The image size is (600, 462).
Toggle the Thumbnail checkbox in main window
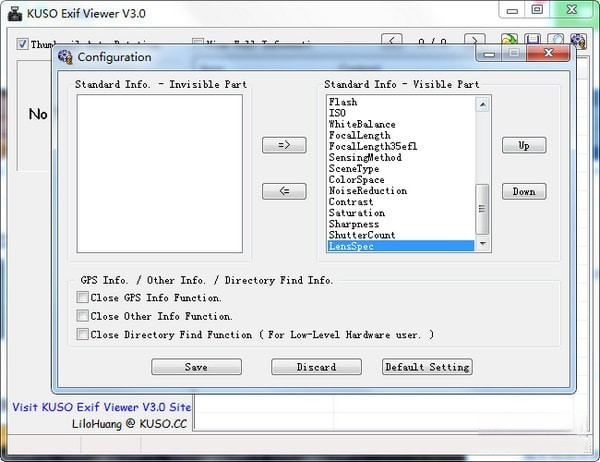point(22,44)
